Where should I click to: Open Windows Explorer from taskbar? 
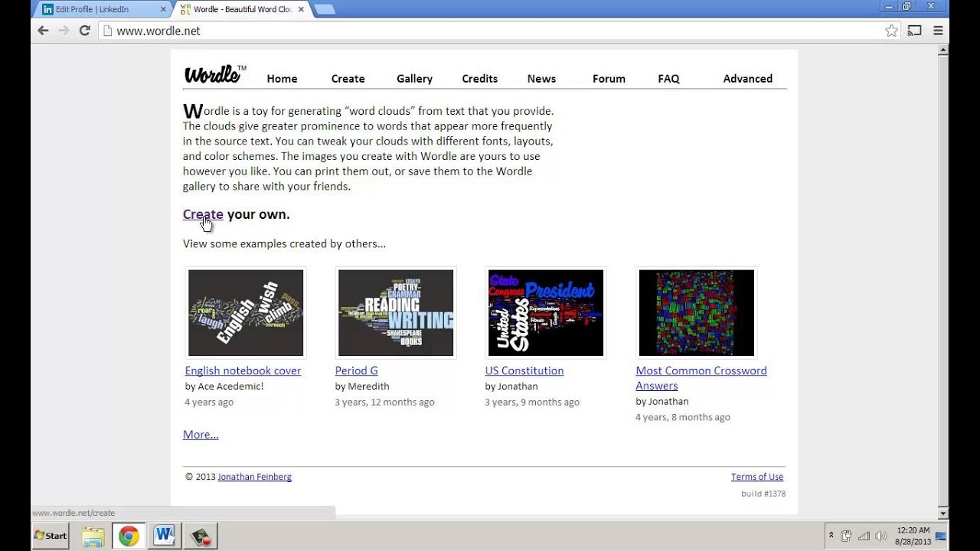point(93,536)
